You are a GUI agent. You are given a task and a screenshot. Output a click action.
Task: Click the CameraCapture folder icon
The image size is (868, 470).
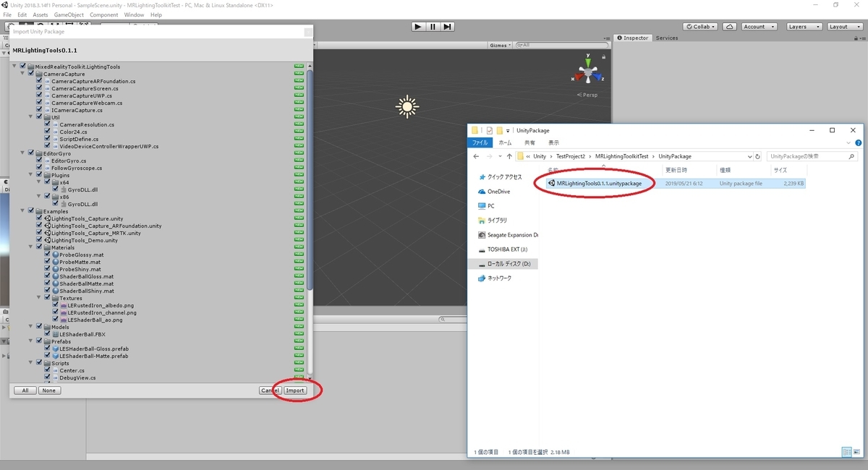click(x=39, y=74)
